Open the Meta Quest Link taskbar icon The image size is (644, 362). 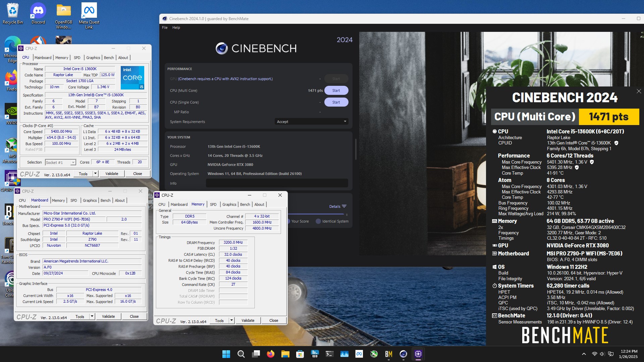359,354
